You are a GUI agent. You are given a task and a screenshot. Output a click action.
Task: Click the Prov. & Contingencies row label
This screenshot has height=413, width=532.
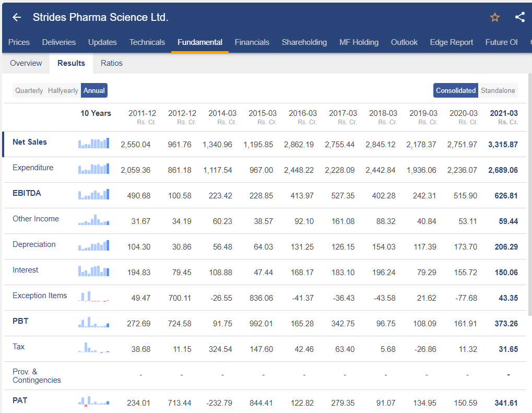coord(37,376)
